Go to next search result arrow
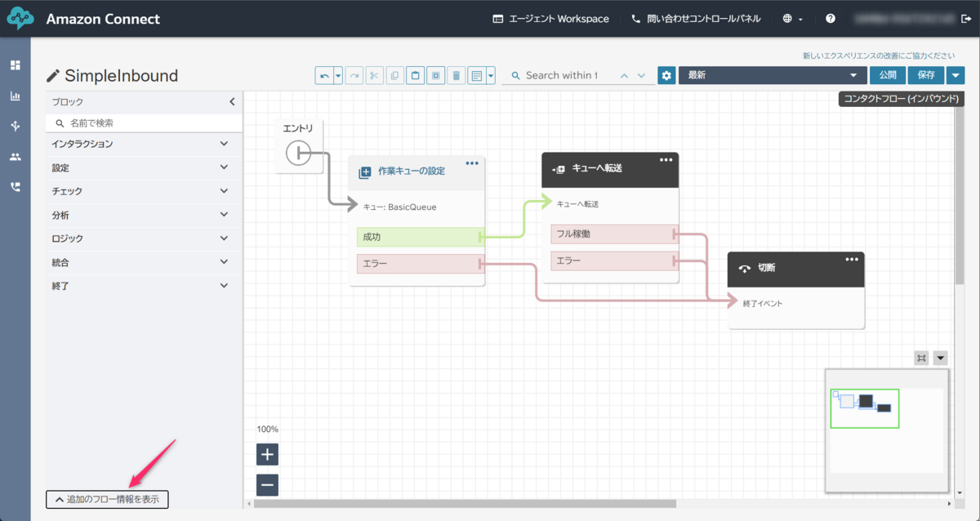The height and width of the screenshot is (521, 980). tap(642, 75)
